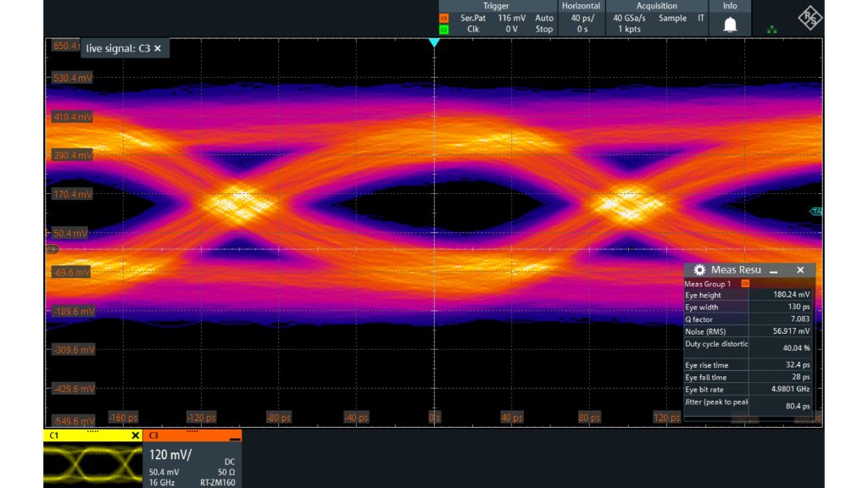Select the Eye rise time label

pos(707,365)
